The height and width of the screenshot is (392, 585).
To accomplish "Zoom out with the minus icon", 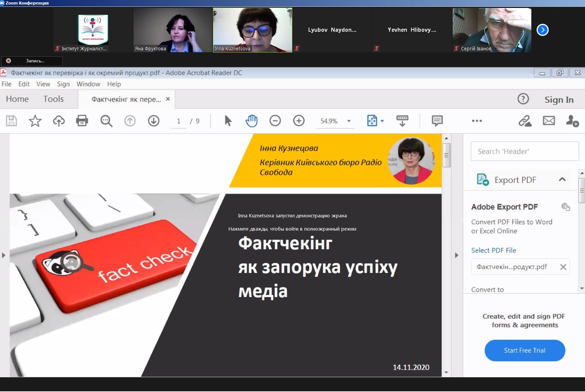I will point(275,121).
